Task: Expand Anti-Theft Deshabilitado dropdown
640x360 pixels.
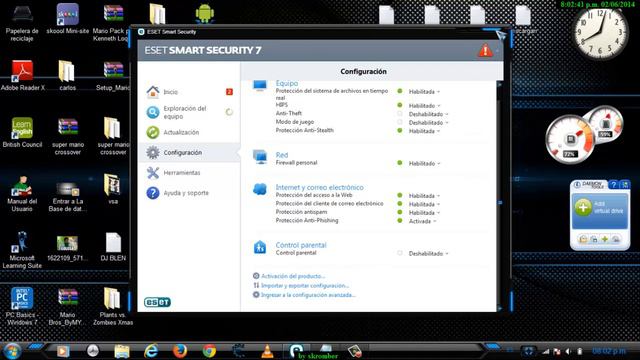Action: pos(429,114)
